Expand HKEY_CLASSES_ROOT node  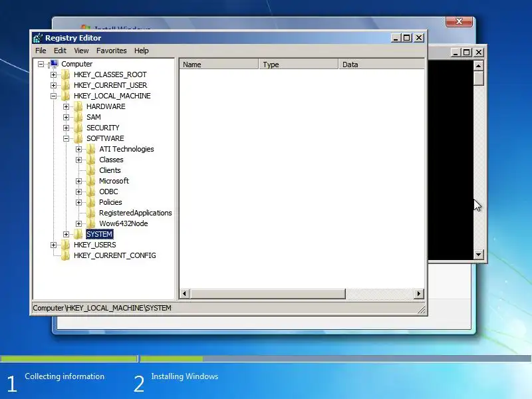pyautogui.click(x=53, y=74)
